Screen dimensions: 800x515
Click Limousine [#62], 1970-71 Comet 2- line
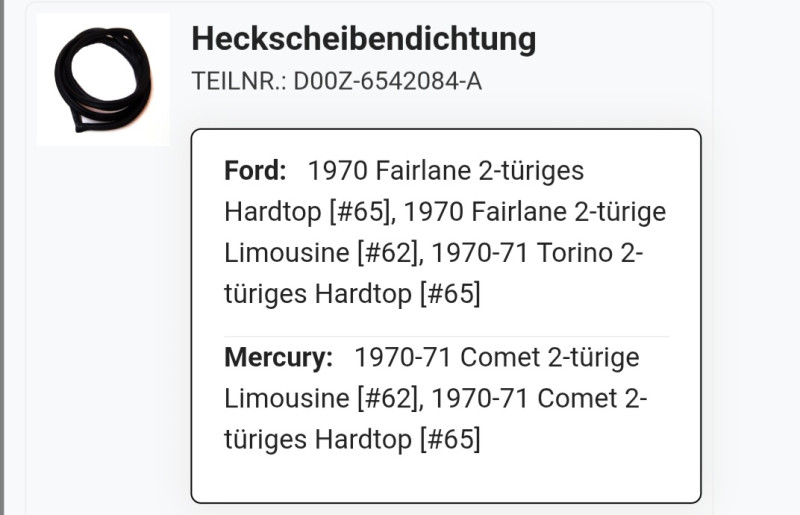click(x=436, y=399)
